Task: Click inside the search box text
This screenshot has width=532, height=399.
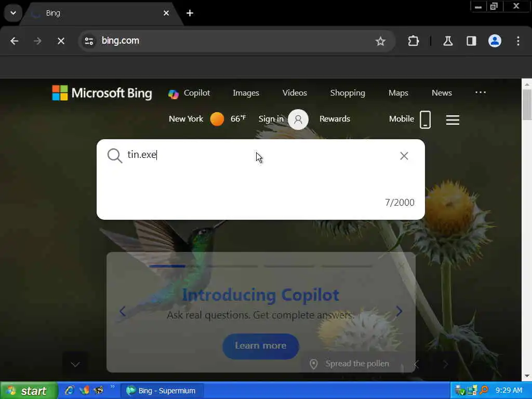Action: click(142, 155)
